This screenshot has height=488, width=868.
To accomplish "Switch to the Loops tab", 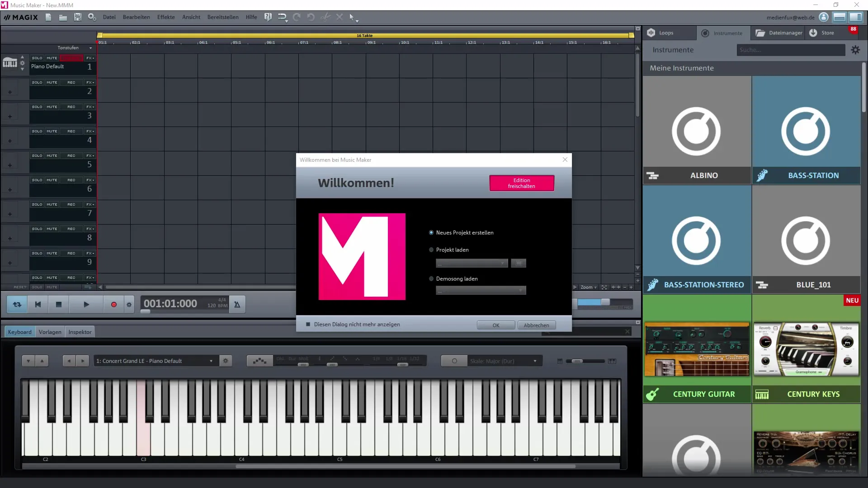I will click(669, 33).
